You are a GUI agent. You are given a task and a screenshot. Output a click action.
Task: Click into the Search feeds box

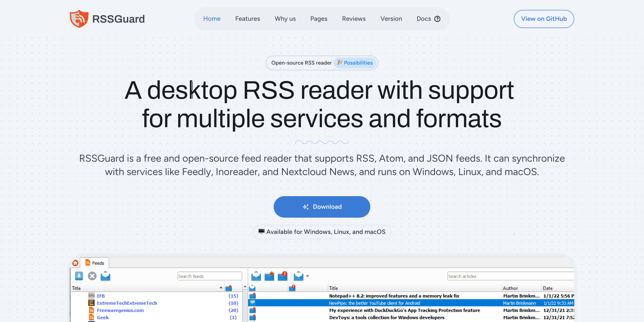[210, 276]
